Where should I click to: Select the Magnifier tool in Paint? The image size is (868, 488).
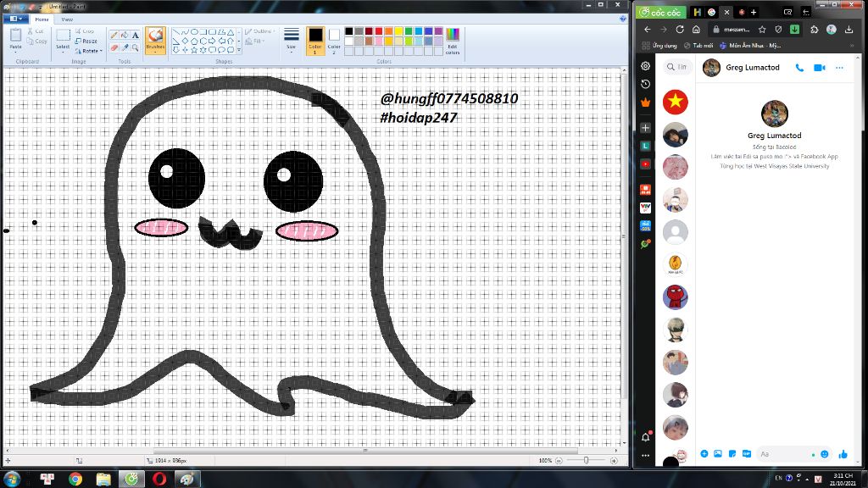[x=135, y=48]
